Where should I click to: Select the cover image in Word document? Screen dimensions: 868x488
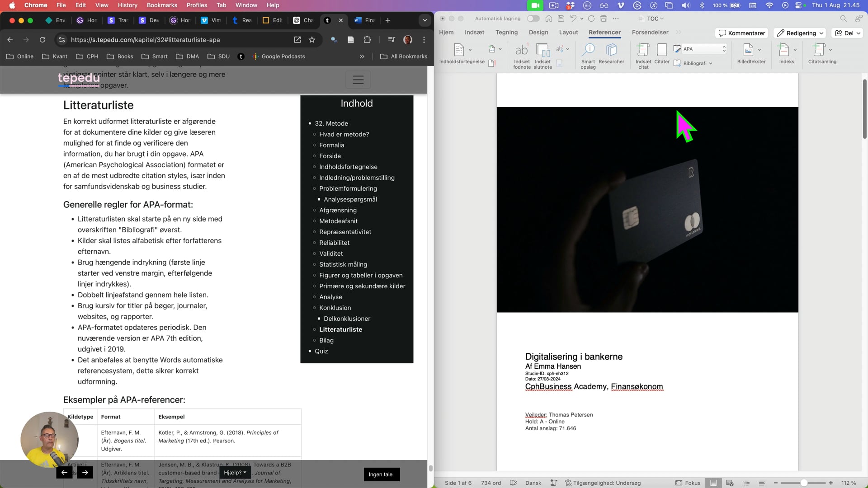(x=647, y=210)
